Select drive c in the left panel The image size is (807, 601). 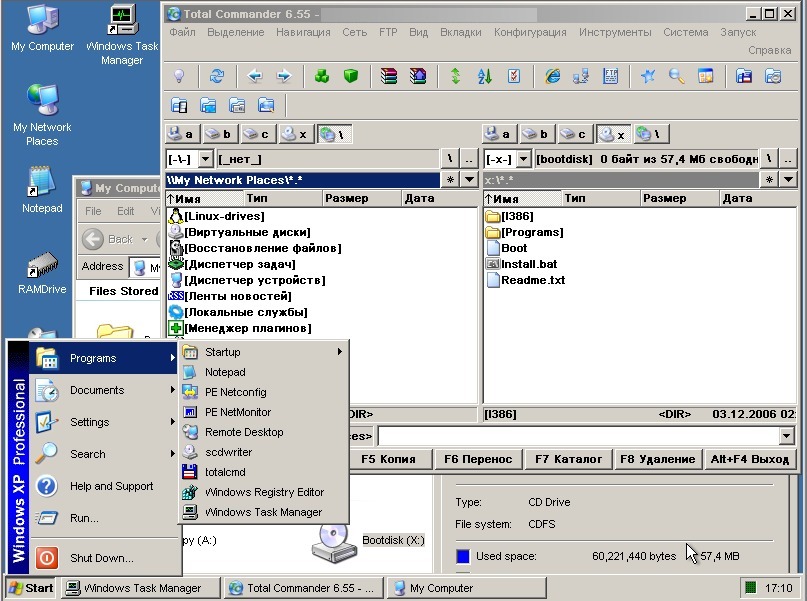(257, 134)
